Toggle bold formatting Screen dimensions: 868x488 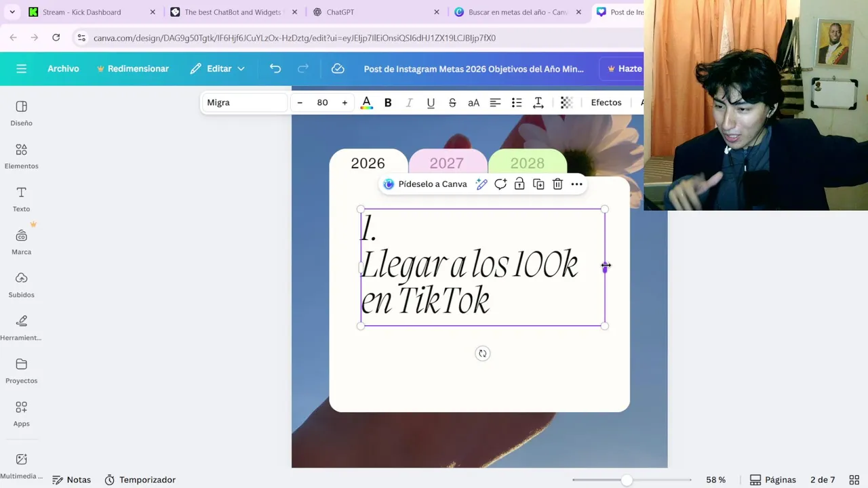point(388,102)
